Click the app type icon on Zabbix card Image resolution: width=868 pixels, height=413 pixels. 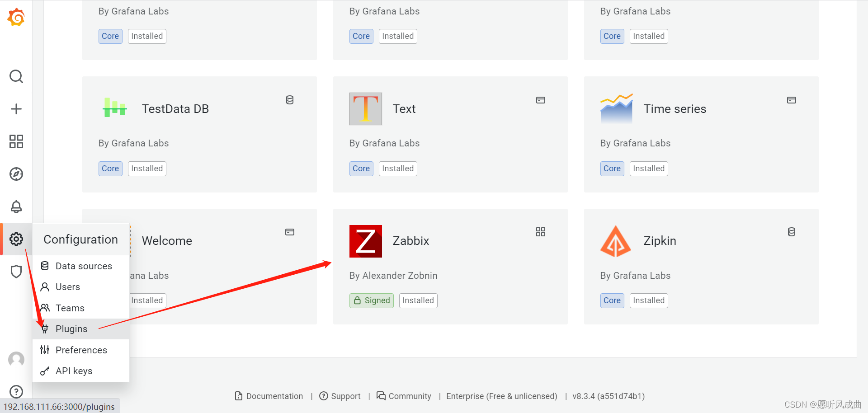pos(541,232)
